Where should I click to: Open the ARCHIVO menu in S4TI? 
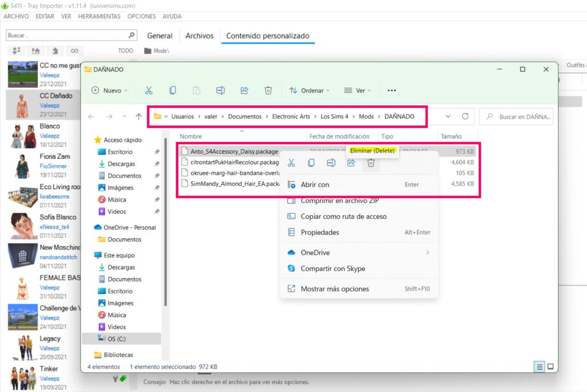click(x=16, y=17)
